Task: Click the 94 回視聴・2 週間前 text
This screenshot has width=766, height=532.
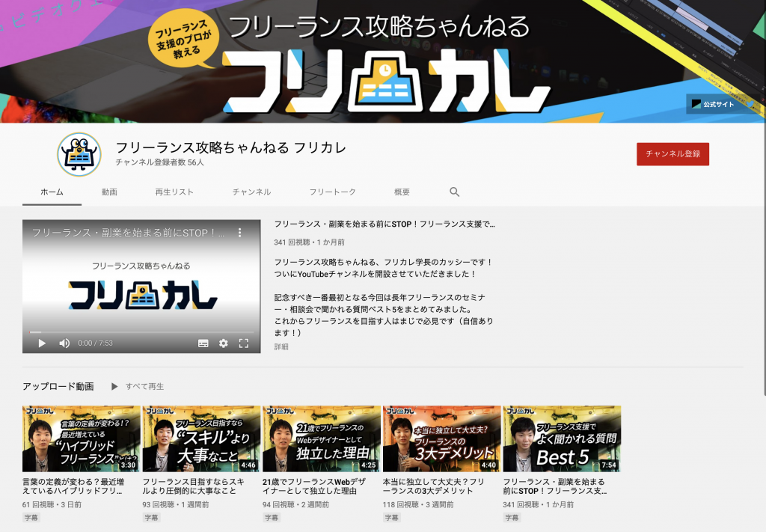Action: click(x=296, y=504)
